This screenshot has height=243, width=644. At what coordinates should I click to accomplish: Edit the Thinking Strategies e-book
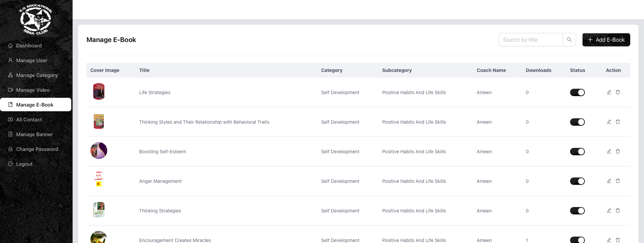[609, 210]
